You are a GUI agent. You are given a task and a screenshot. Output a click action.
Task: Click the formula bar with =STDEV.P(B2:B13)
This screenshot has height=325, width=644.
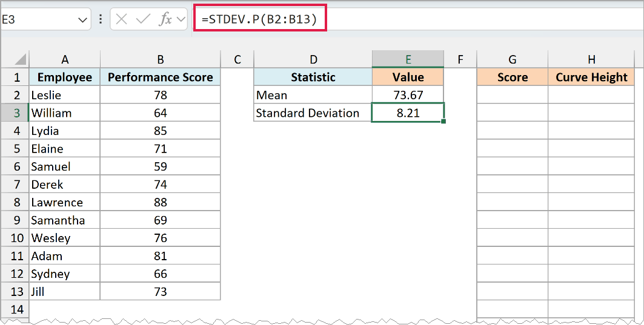418,19
